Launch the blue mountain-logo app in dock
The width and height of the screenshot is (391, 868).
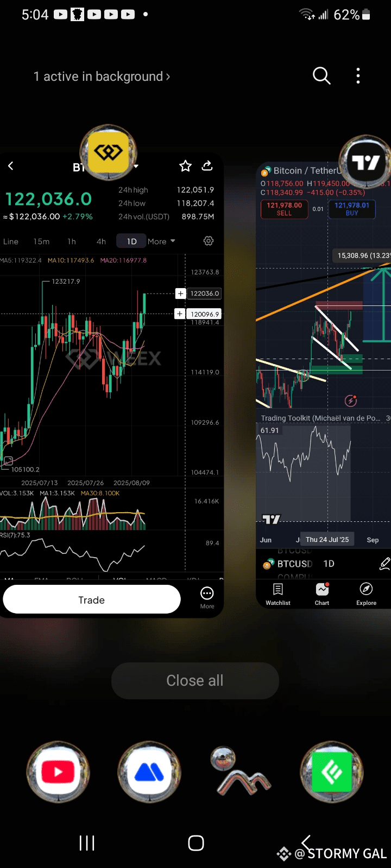(x=149, y=771)
